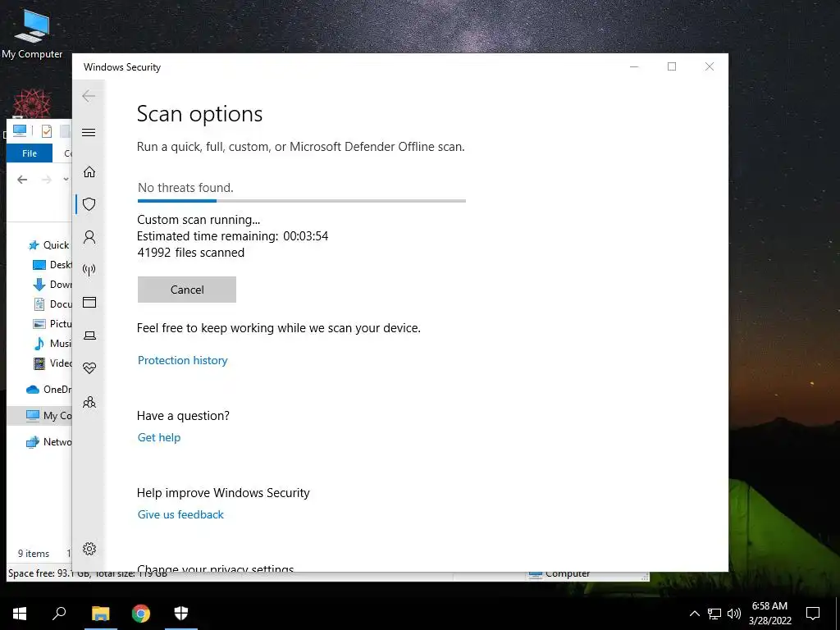Screen dimensions: 840x630
Task: Open the Protection history link
Action: click(182, 360)
